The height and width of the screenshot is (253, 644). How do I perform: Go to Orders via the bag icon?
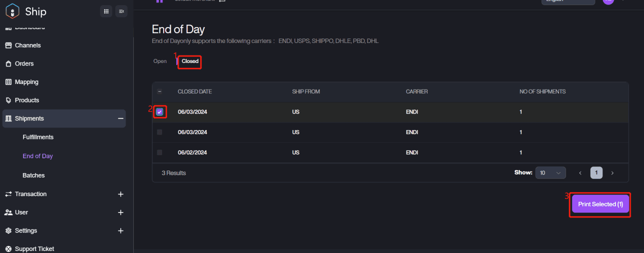click(x=8, y=64)
